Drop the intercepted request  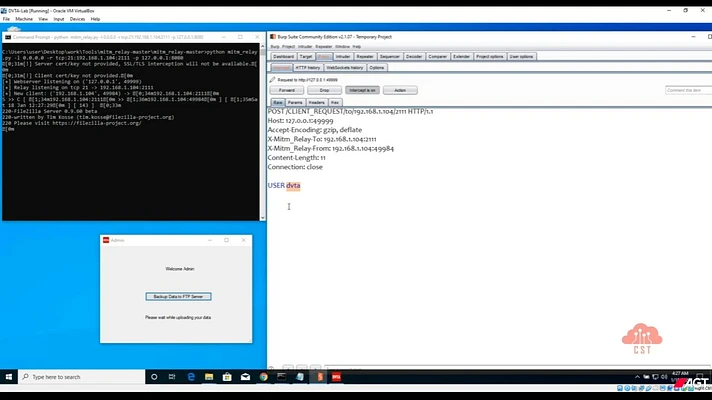point(324,90)
